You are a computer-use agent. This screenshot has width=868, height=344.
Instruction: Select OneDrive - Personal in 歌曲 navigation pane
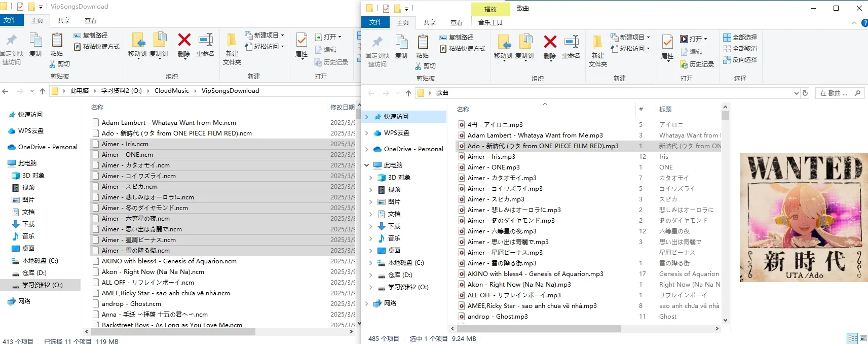(413, 149)
